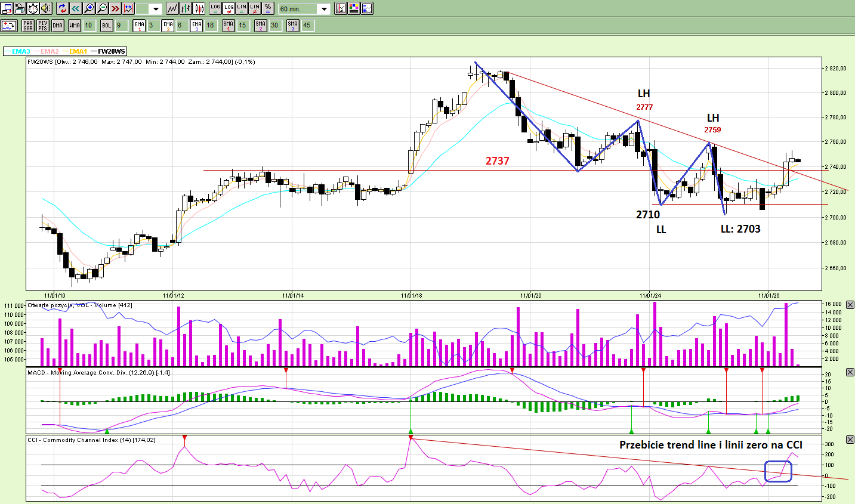Click the EMA3 legend entry
This screenshot has height=504, width=855.
[x=17, y=51]
